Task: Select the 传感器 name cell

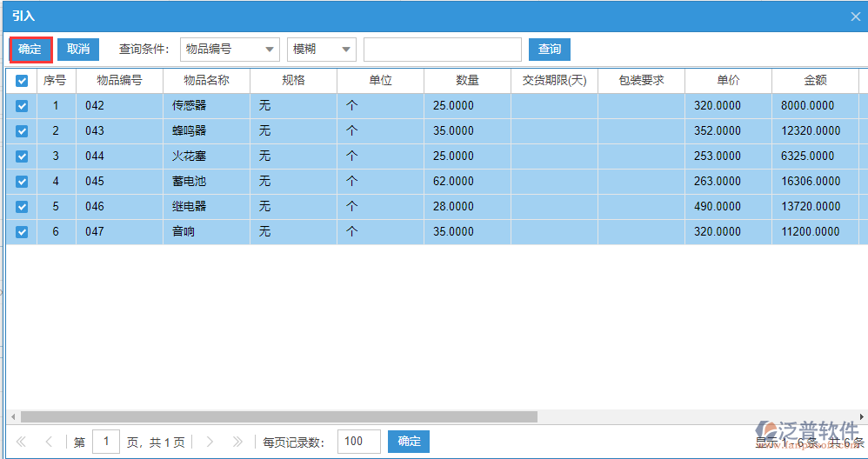Action: 206,106
